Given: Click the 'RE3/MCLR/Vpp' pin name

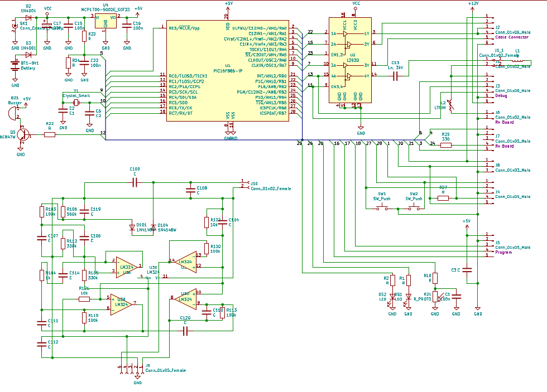Looking at the screenshot, I should pyautogui.click(x=184, y=28).
